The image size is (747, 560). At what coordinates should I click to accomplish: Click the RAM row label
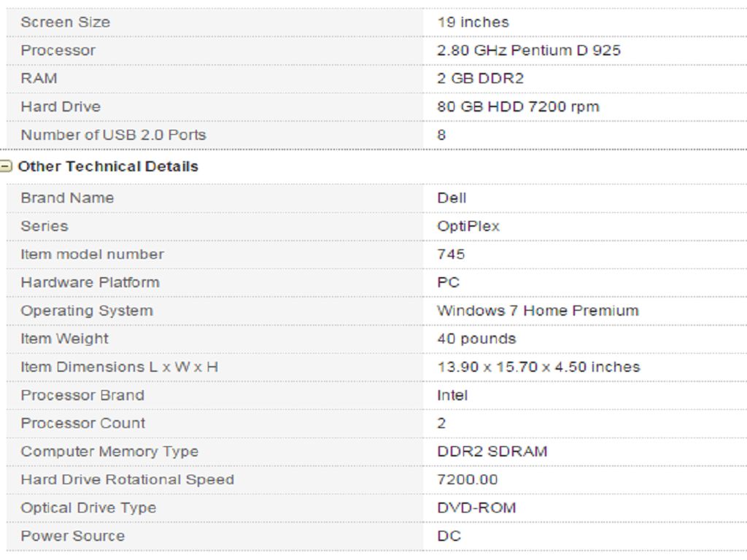click(x=39, y=78)
